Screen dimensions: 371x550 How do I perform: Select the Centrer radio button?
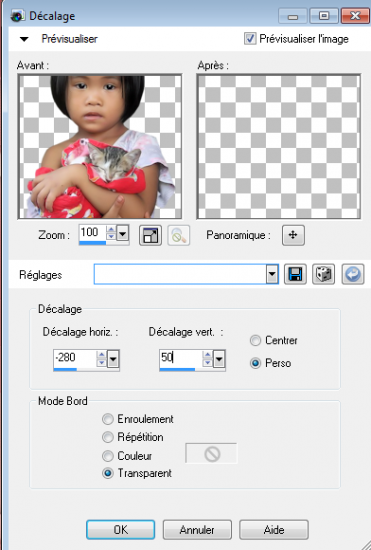pyautogui.click(x=255, y=341)
